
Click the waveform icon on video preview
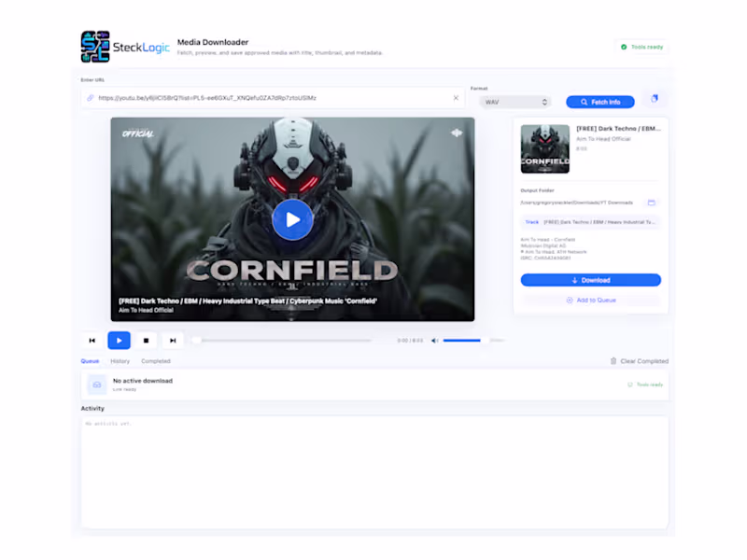457,133
